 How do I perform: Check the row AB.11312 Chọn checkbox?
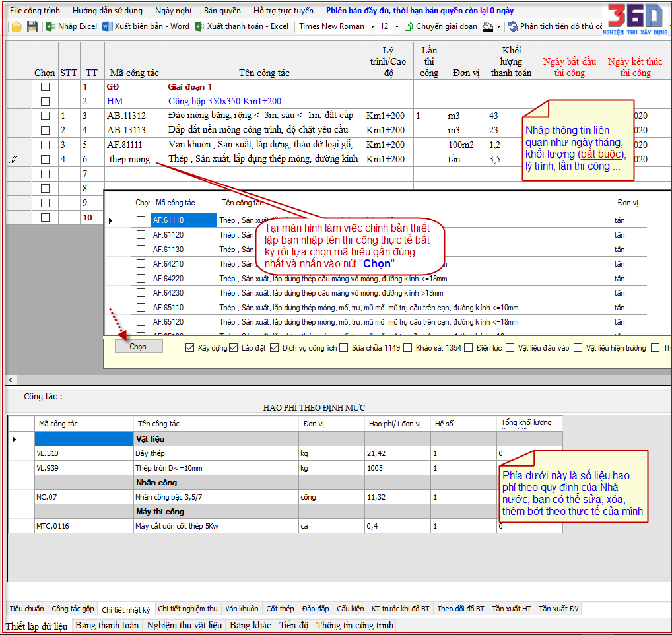point(45,116)
